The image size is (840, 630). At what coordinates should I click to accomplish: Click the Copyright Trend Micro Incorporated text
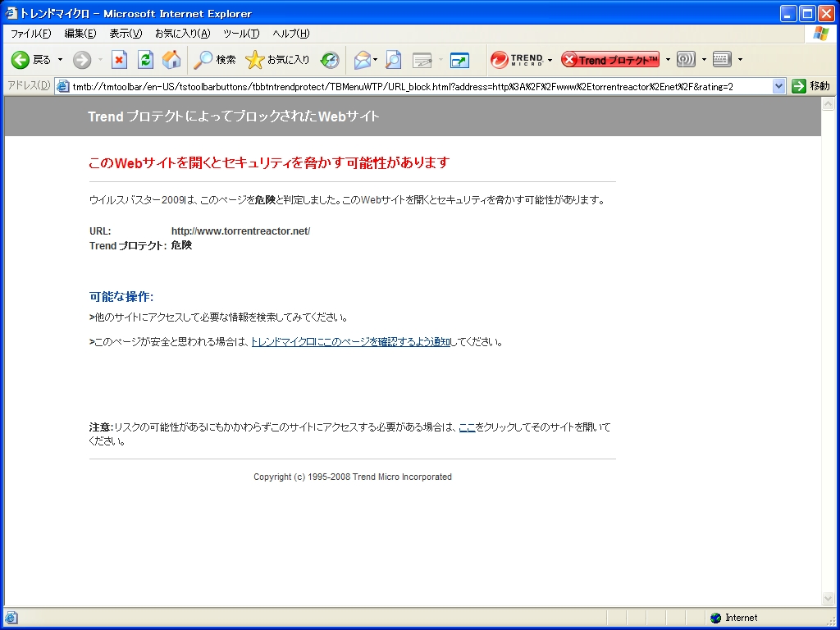pos(353,477)
